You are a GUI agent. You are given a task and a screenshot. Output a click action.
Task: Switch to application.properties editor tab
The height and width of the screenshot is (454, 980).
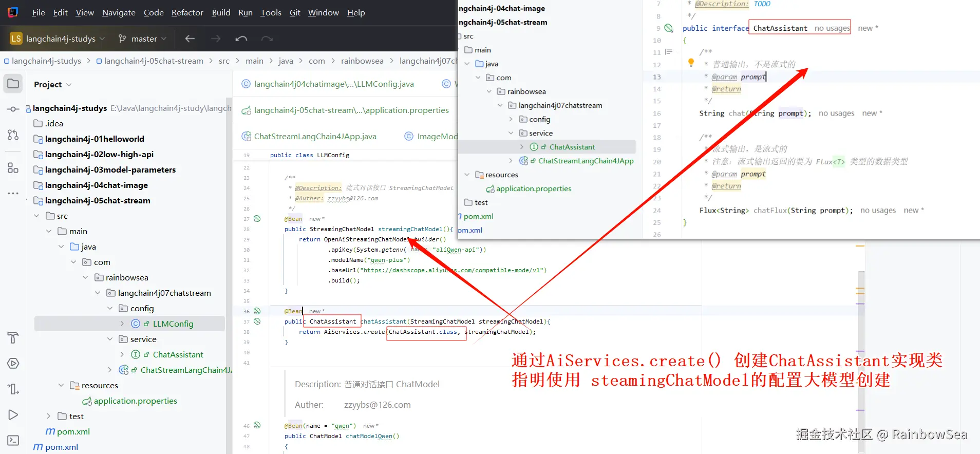click(x=345, y=110)
